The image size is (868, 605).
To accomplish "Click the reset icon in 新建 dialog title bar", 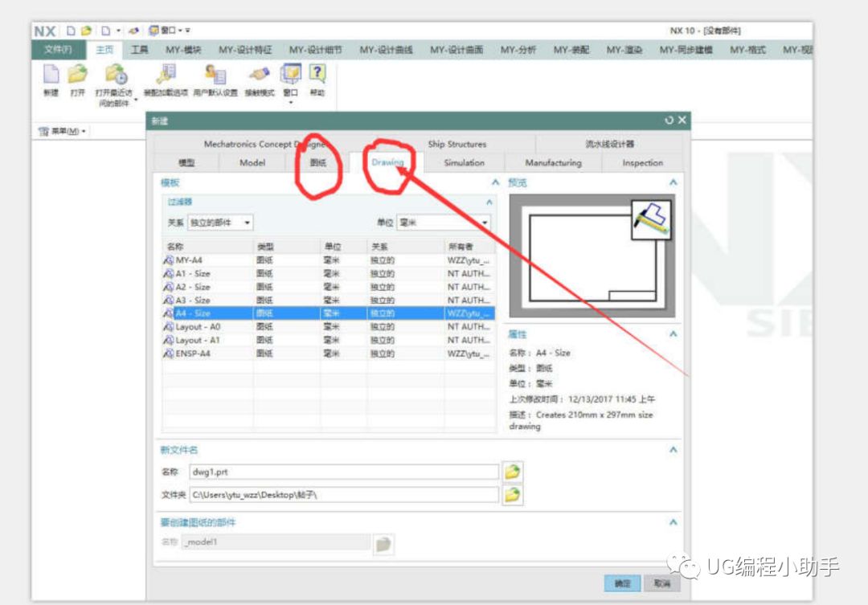I will (669, 120).
